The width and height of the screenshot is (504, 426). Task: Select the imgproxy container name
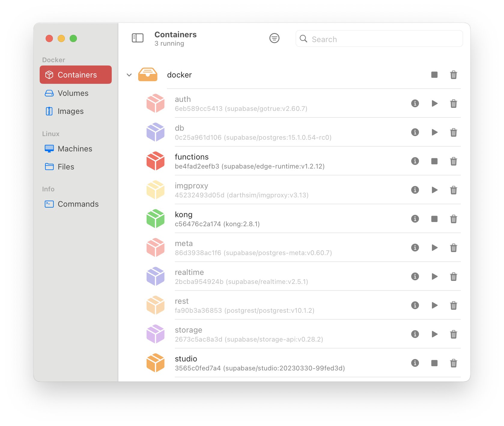point(191,186)
